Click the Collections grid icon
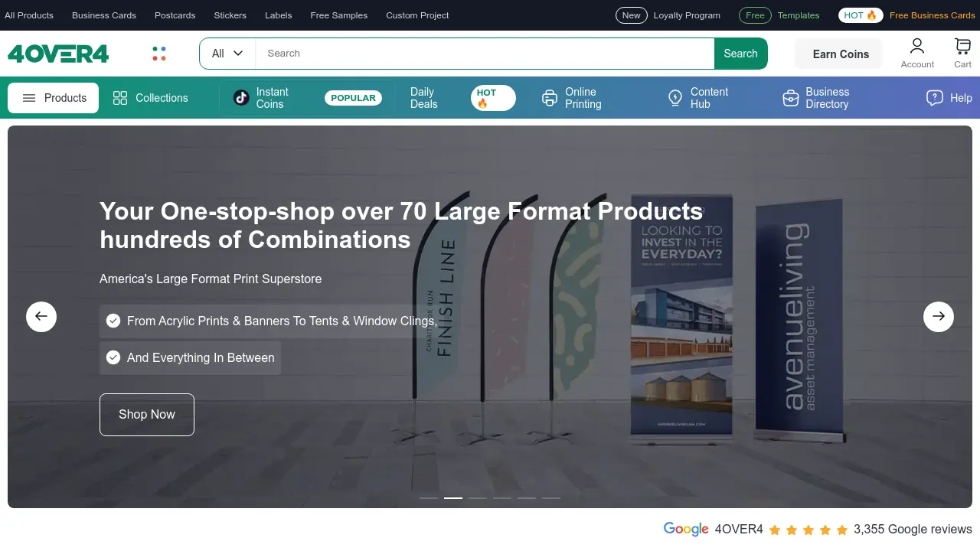 pos(120,98)
